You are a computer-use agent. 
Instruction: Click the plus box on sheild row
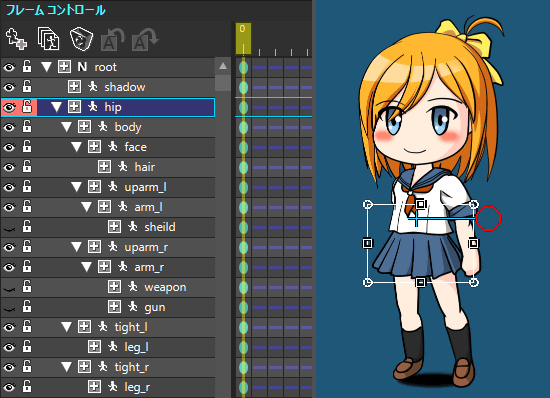pyautogui.click(x=114, y=227)
